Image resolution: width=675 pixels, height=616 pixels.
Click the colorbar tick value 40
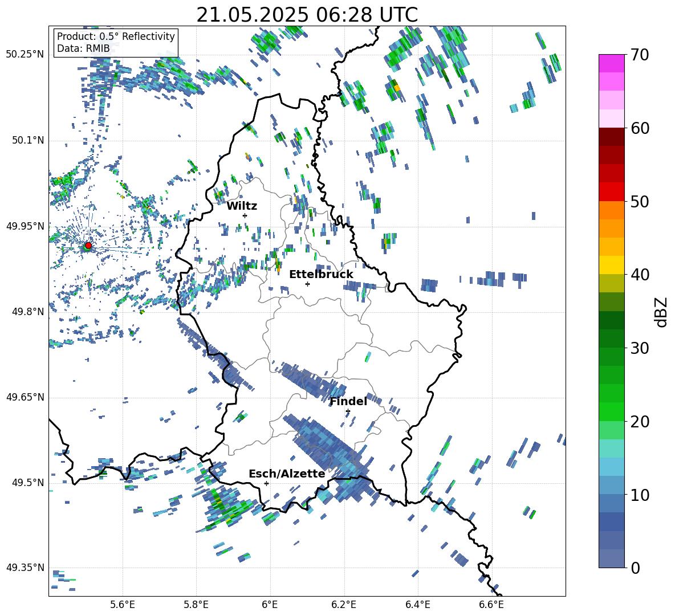point(639,275)
